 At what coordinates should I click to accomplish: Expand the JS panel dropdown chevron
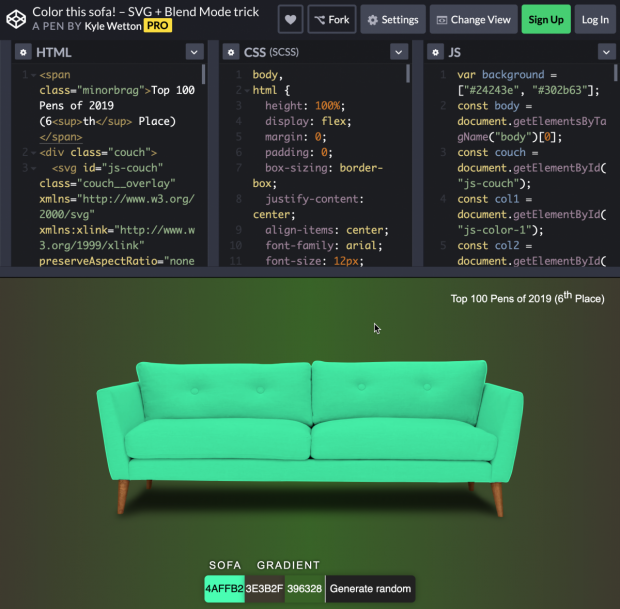pos(607,52)
